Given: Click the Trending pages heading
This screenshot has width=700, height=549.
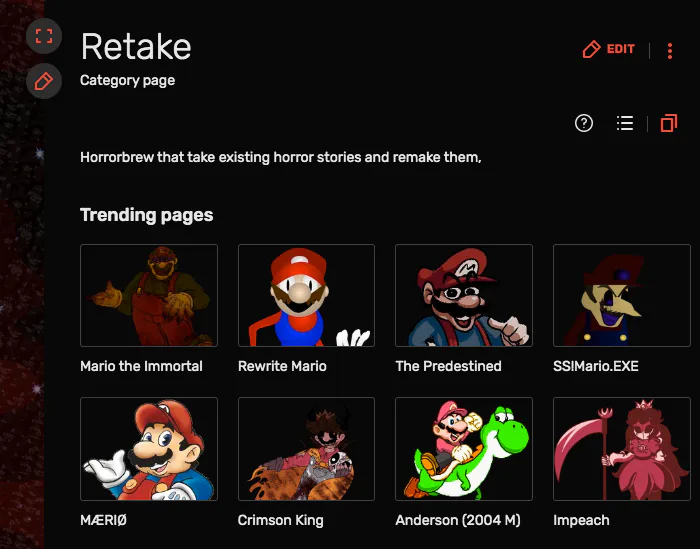Looking at the screenshot, I should coord(146,215).
